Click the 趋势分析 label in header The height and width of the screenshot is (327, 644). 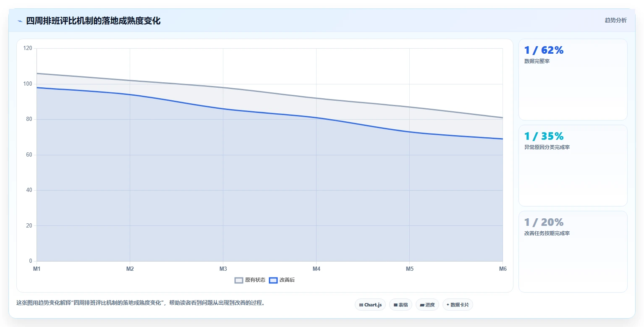click(x=615, y=20)
